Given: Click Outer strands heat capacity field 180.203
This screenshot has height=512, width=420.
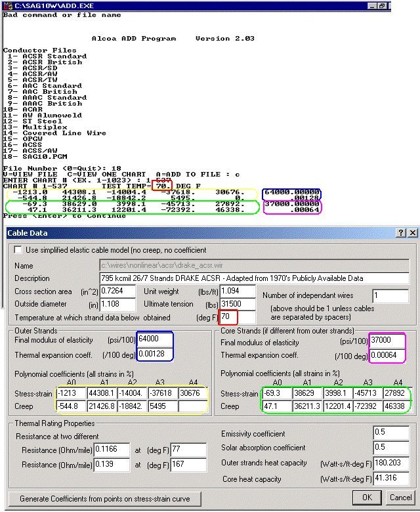Looking at the screenshot, I should pyautogui.click(x=391, y=463).
